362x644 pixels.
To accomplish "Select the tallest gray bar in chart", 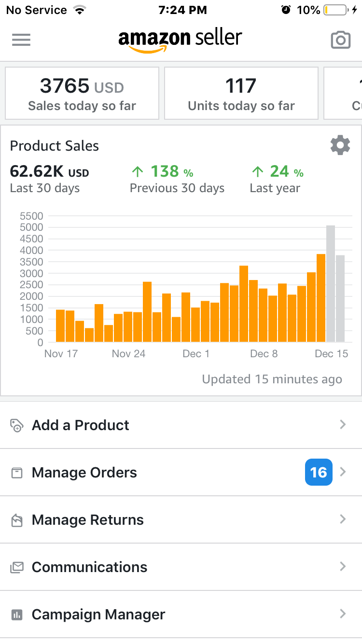I will click(x=331, y=284).
